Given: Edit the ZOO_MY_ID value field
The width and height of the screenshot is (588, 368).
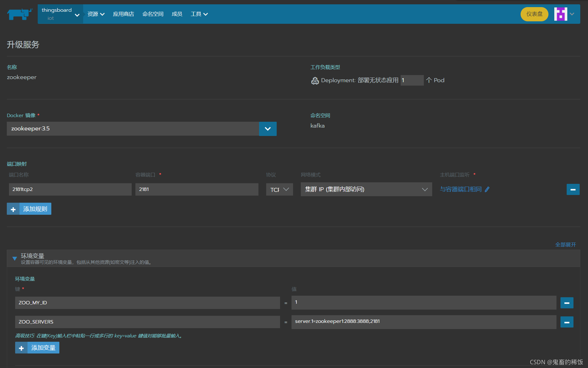Looking at the screenshot, I should pos(424,303).
